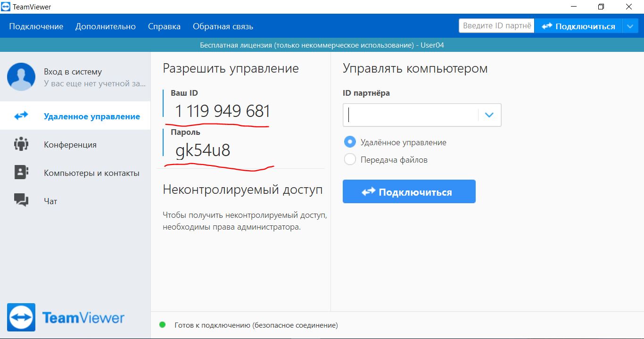
Task: Select the Передача файлов radio button
Action: point(350,159)
